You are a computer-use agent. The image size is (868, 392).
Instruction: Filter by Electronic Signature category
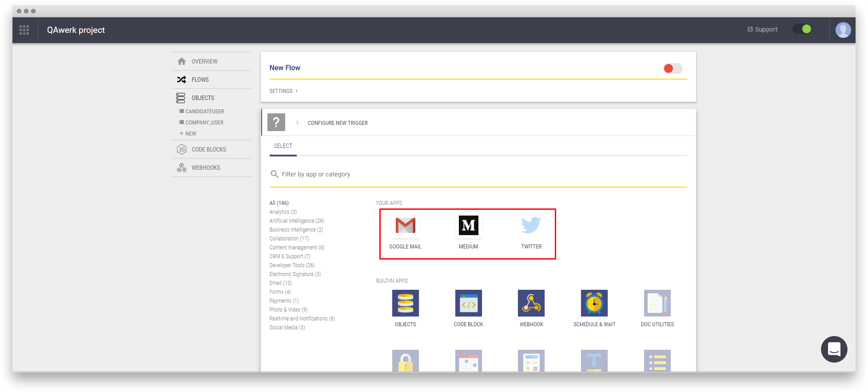coord(295,274)
